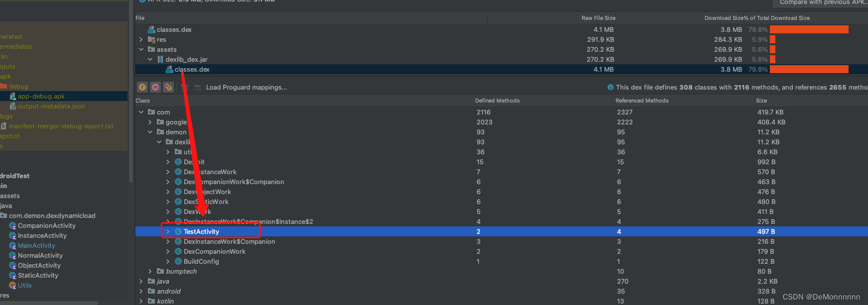Image resolution: width=868 pixels, height=305 pixels.
Task: Toggle the show methods (m) filter
Action: point(155,87)
